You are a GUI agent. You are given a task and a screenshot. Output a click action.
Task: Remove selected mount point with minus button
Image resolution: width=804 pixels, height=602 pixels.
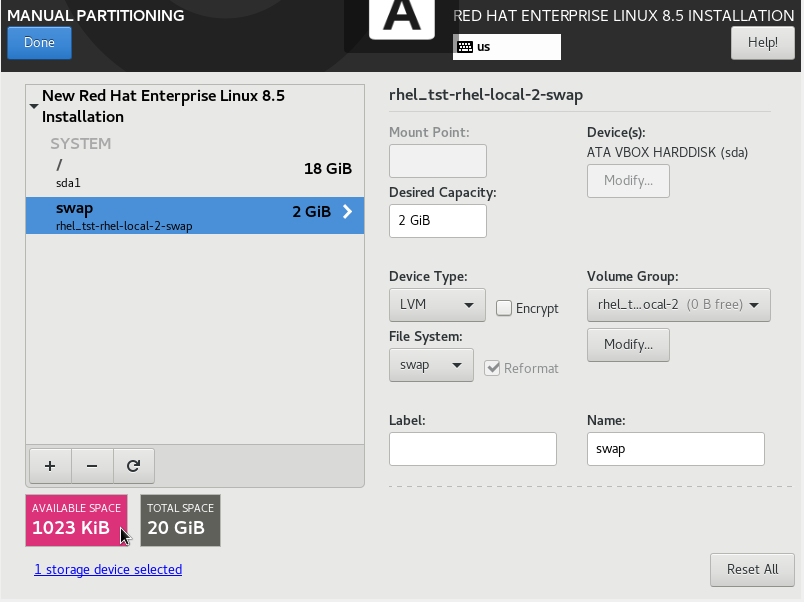(x=92, y=466)
